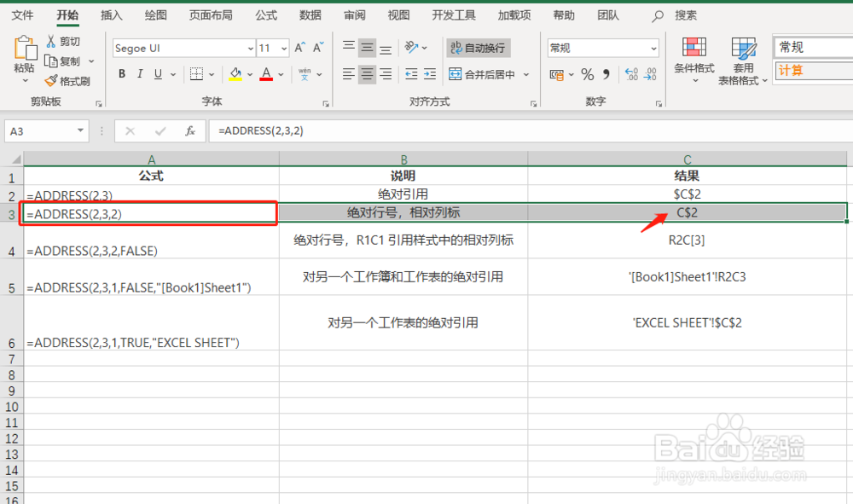Apply bold formatting with the B icon
The height and width of the screenshot is (504, 853).
pyautogui.click(x=121, y=74)
